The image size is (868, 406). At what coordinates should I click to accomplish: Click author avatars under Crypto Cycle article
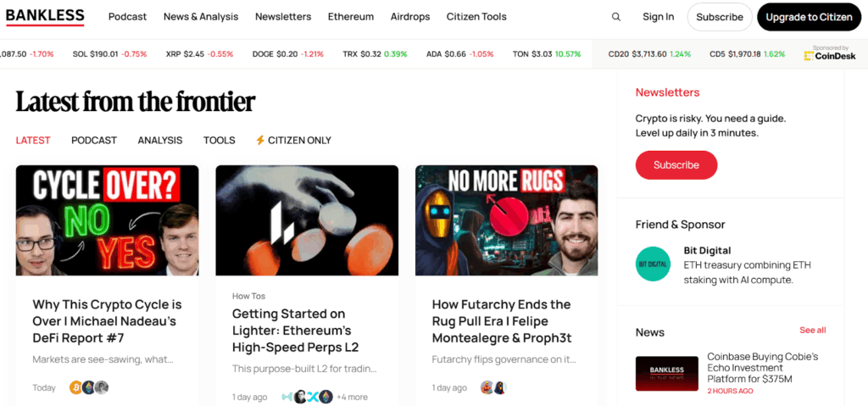(x=88, y=387)
